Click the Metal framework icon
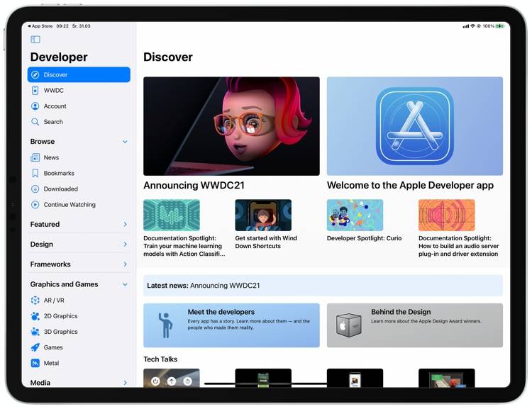Screen dimensions: 532x409 [x=35, y=363]
